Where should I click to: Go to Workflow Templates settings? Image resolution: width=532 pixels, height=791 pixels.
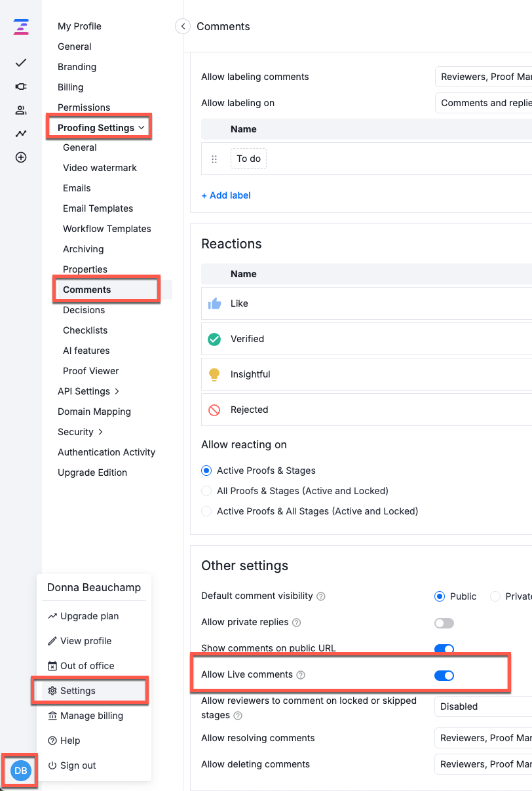pyautogui.click(x=107, y=229)
